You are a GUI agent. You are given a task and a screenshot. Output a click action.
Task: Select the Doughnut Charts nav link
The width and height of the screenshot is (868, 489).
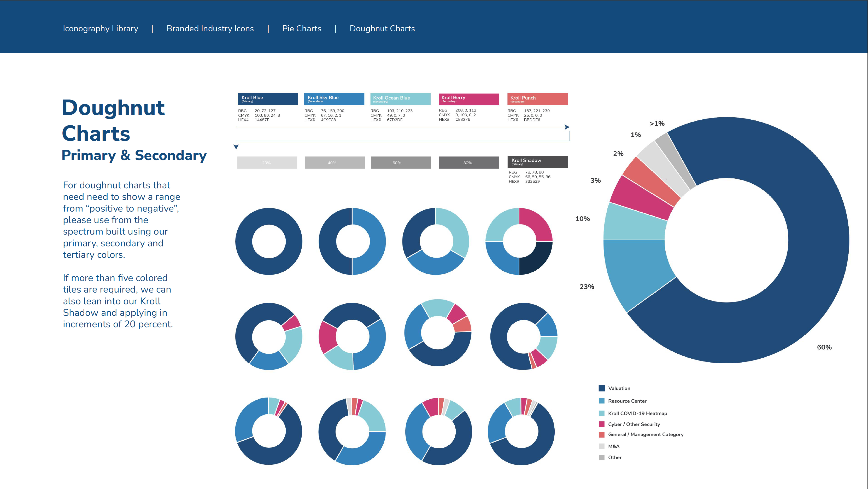[382, 29]
